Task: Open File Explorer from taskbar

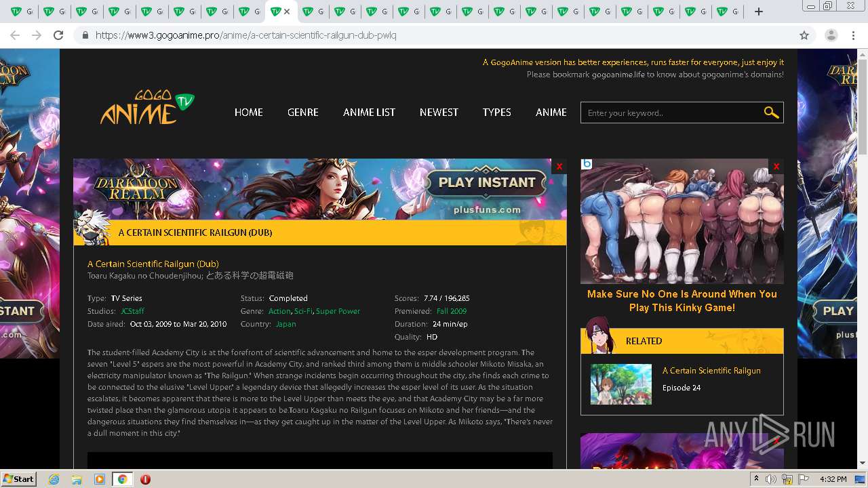Action: (77, 479)
